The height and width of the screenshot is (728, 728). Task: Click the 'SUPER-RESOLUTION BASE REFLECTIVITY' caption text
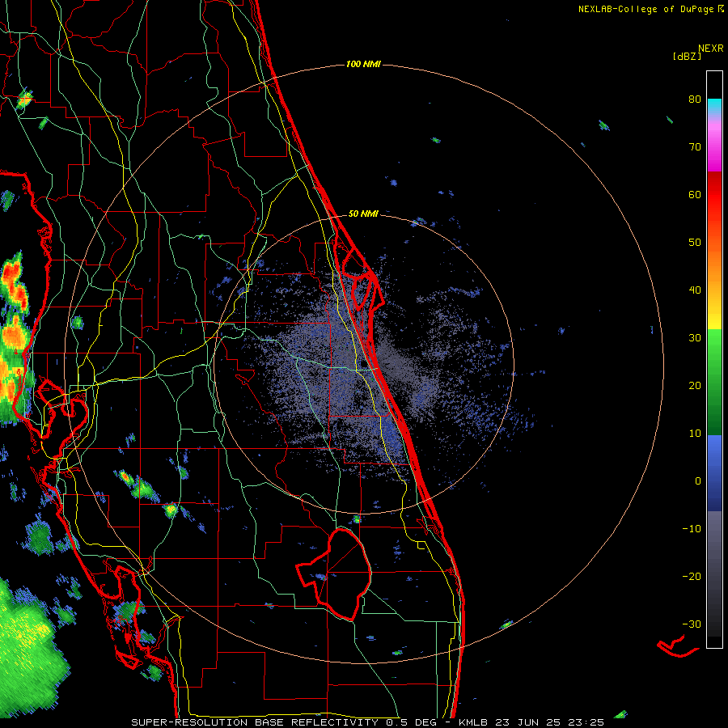pos(255,722)
